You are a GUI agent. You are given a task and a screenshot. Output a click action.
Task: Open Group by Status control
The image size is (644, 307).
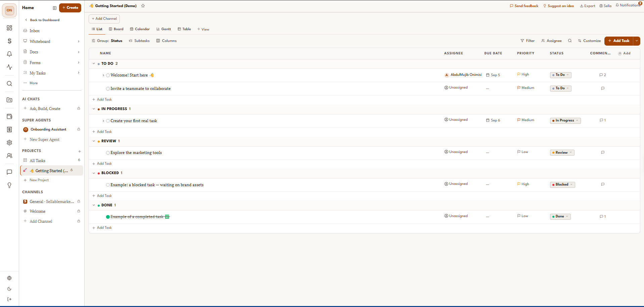click(107, 41)
